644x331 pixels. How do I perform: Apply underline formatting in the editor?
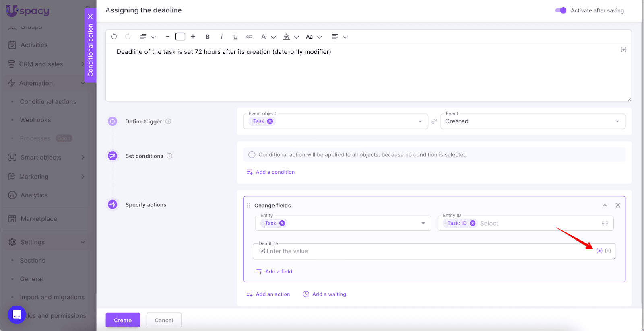[235, 37]
